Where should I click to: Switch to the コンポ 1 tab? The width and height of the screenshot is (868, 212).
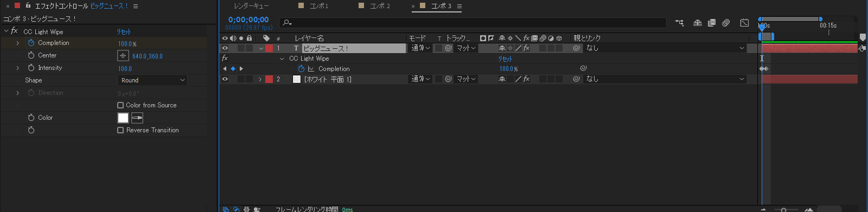pyautogui.click(x=319, y=6)
